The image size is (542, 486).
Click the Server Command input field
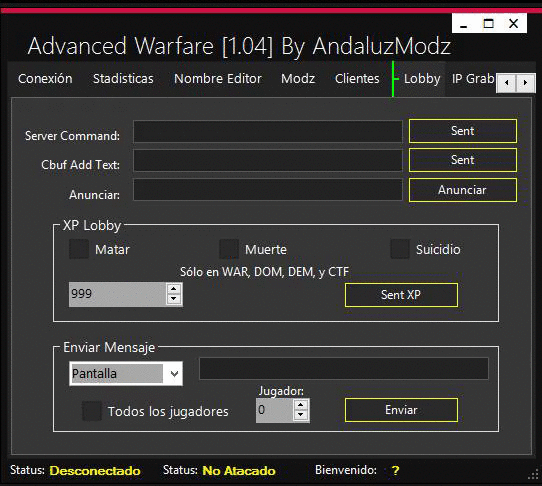[x=268, y=131]
